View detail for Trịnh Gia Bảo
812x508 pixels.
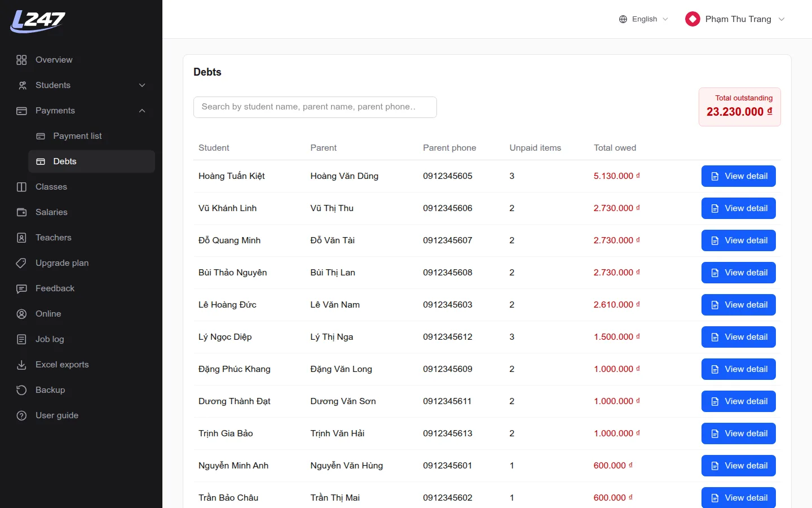(739, 433)
